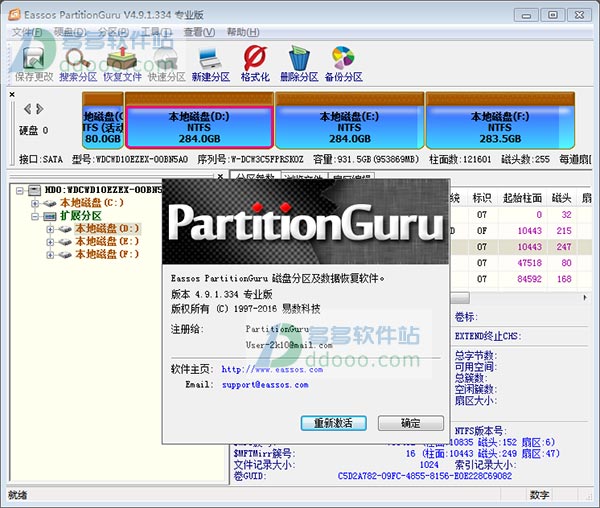Open the 文件(F) menu
The image size is (600, 508).
pyautogui.click(x=27, y=32)
